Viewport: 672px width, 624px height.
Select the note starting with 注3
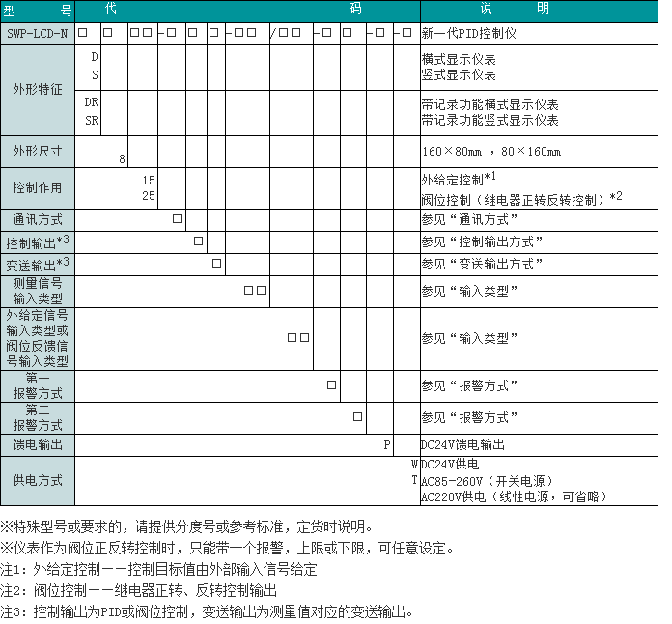(207, 612)
